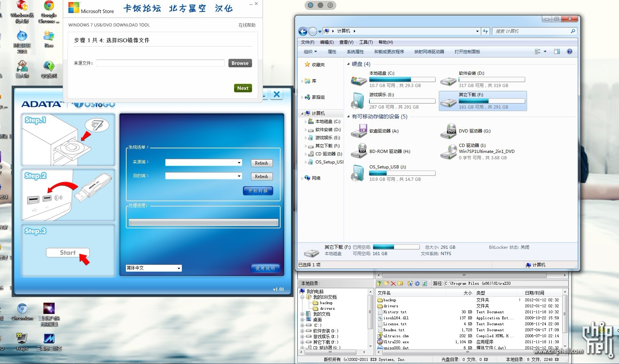
Task: Click the UltraISO 路径 path field
Action: click(x=506, y=283)
